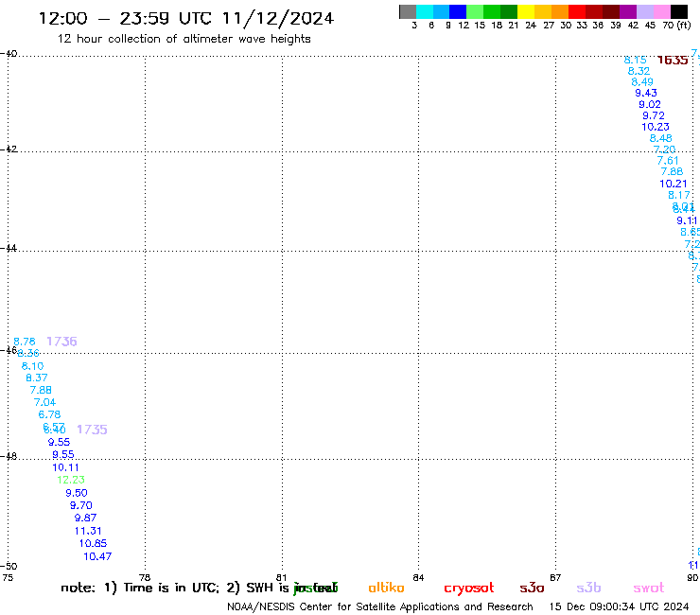
Task: Click the 10.11 wave height value
Action: tap(65, 467)
